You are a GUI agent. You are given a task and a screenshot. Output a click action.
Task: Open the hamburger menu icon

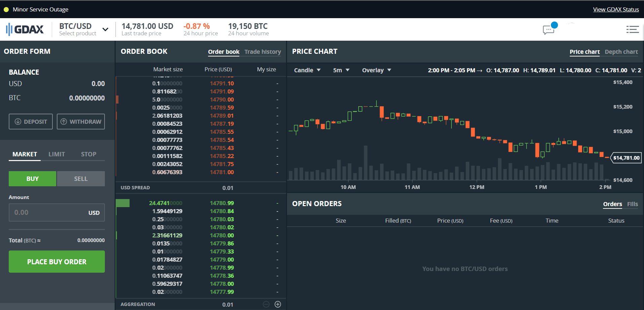click(x=632, y=30)
